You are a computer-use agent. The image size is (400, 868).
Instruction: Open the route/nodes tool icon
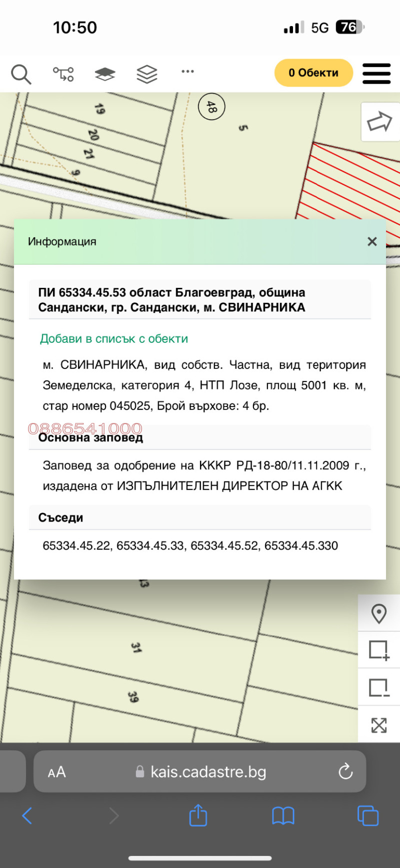click(x=63, y=74)
